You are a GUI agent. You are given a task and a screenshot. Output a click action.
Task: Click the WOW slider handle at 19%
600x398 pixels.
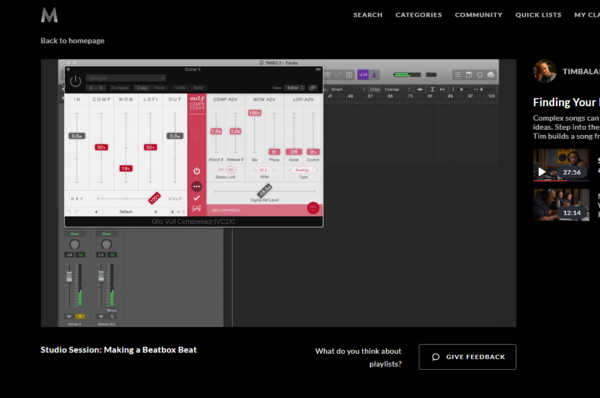click(126, 168)
